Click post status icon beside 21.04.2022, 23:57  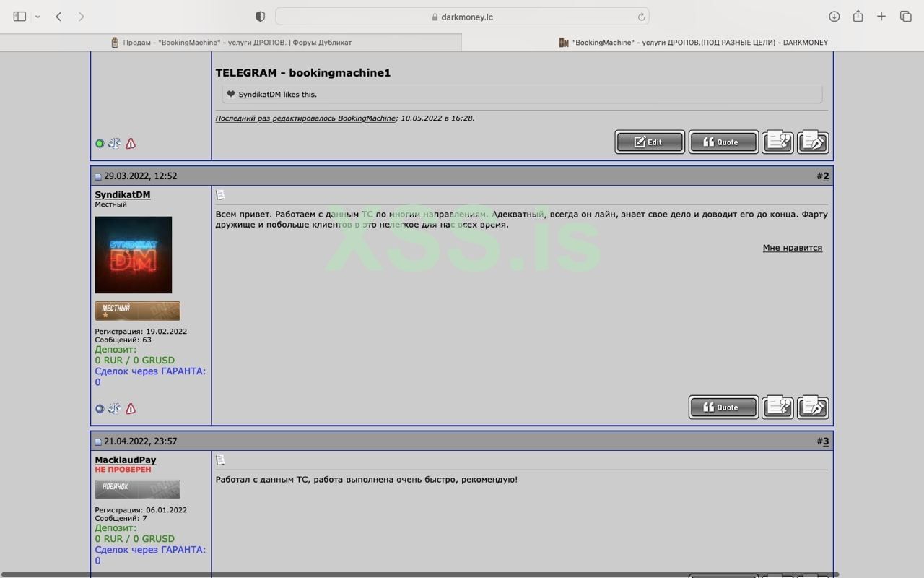98,441
